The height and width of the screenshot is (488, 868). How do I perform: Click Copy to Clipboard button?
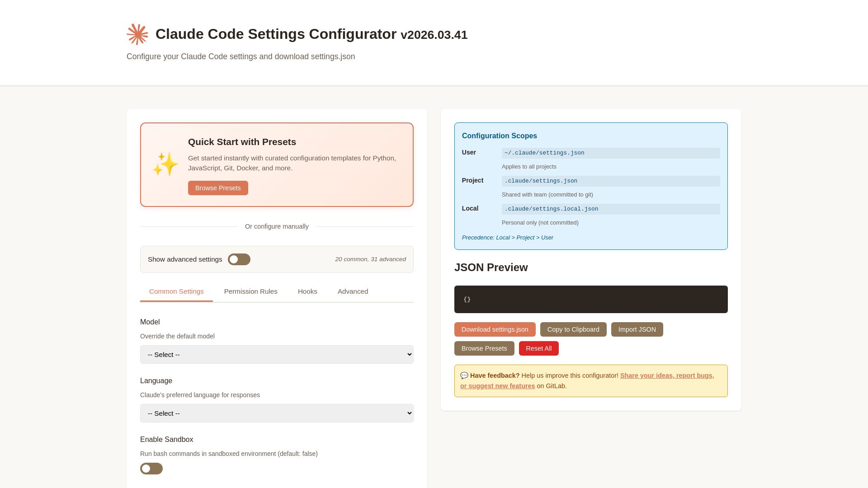[x=573, y=329]
